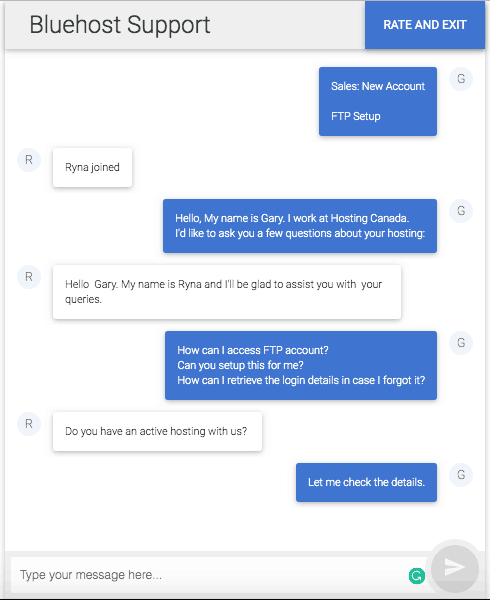Click G avatar beside 'Hello, My name is Gary'
490x600 pixels.
click(x=461, y=211)
